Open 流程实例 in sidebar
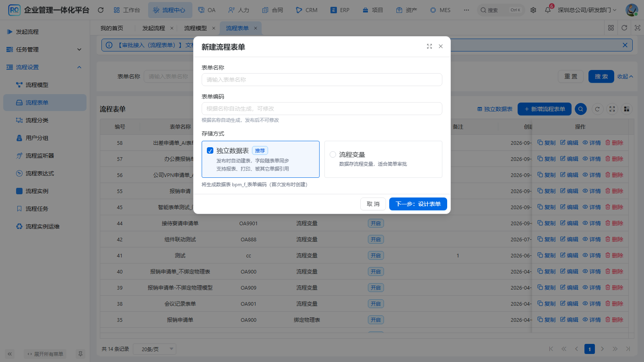The width and height of the screenshot is (644, 362). point(45,191)
